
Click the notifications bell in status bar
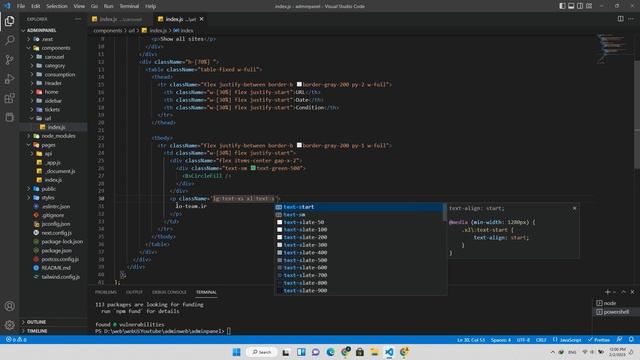[x=631, y=340]
